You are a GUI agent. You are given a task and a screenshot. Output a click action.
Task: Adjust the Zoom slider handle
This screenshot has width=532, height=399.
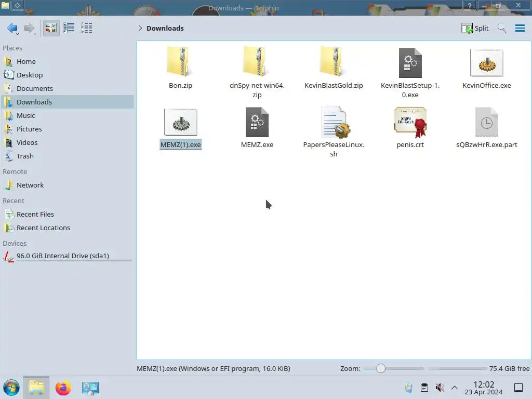[x=381, y=368]
